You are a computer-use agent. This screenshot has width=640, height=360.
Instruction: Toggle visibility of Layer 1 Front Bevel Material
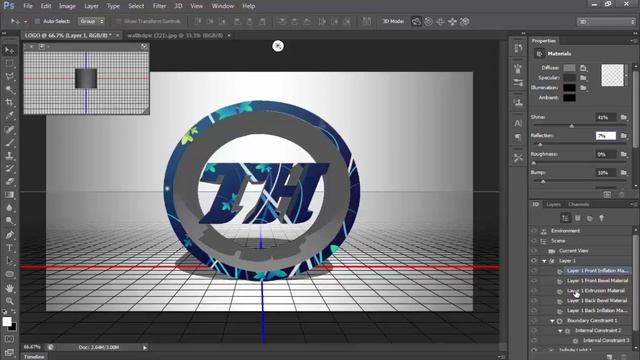(x=534, y=280)
